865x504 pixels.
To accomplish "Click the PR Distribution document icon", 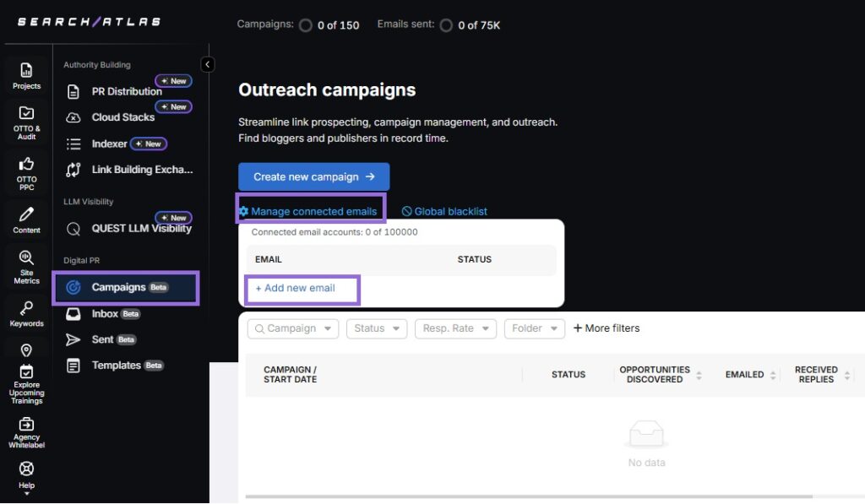I will [x=73, y=91].
